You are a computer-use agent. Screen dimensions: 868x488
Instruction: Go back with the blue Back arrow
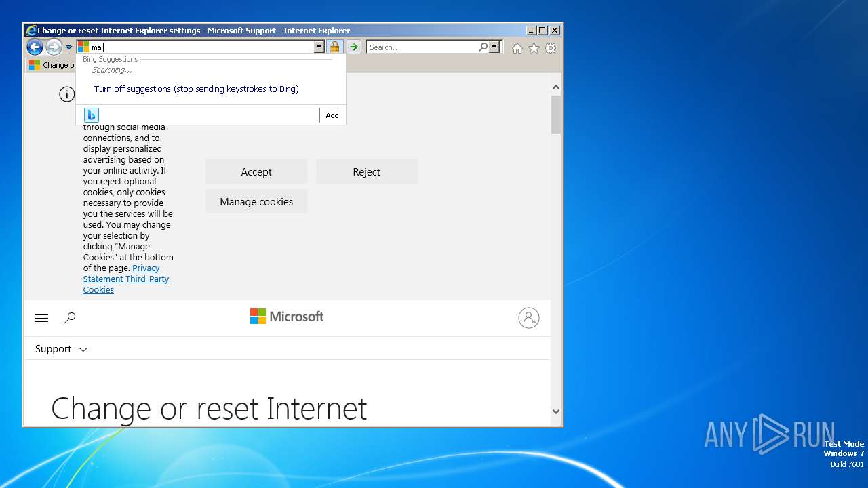tap(35, 47)
